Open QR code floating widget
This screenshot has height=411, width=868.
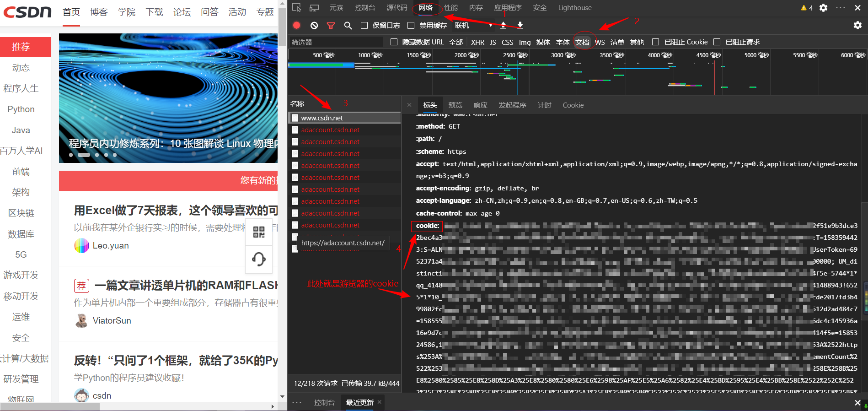(259, 232)
